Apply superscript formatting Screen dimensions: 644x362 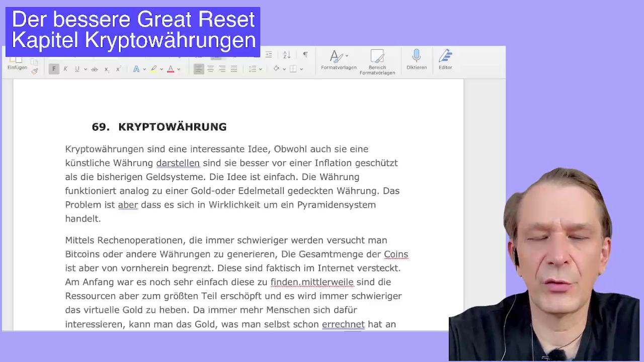(x=118, y=69)
